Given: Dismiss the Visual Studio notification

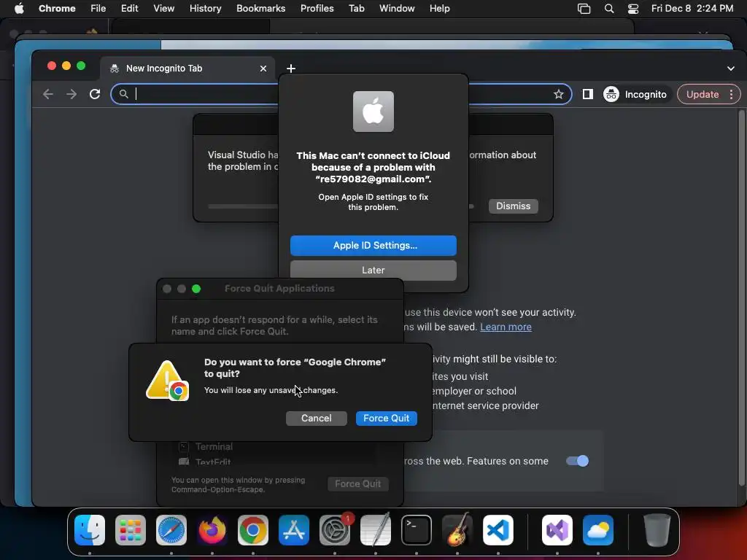Looking at the screenshot, I should (513, 206).
